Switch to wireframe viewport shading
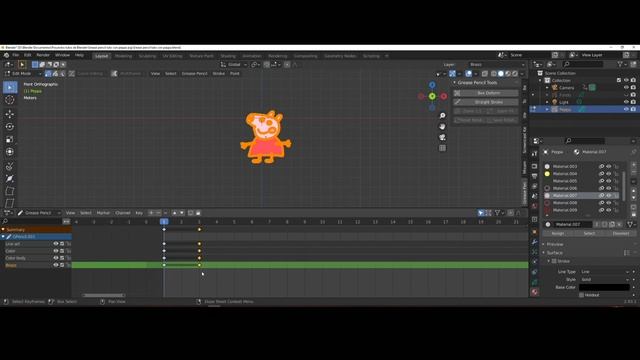 (x=493, y=73)
